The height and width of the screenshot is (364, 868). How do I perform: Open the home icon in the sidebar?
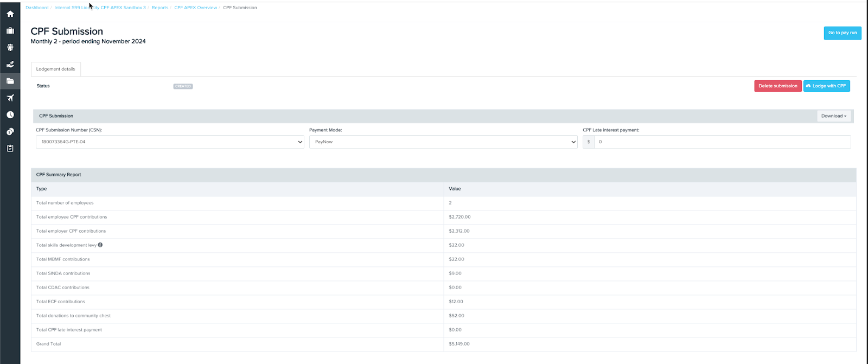(10, 14)
